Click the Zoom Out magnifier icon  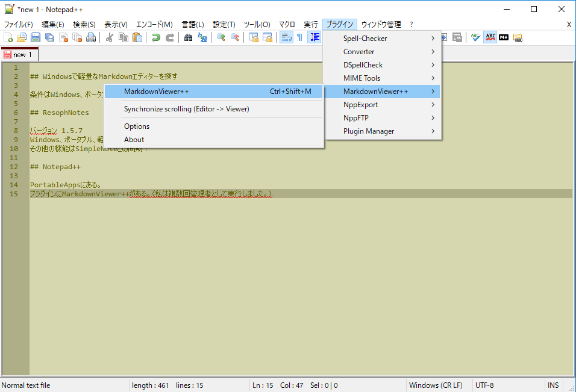click(x=235, y=37)
